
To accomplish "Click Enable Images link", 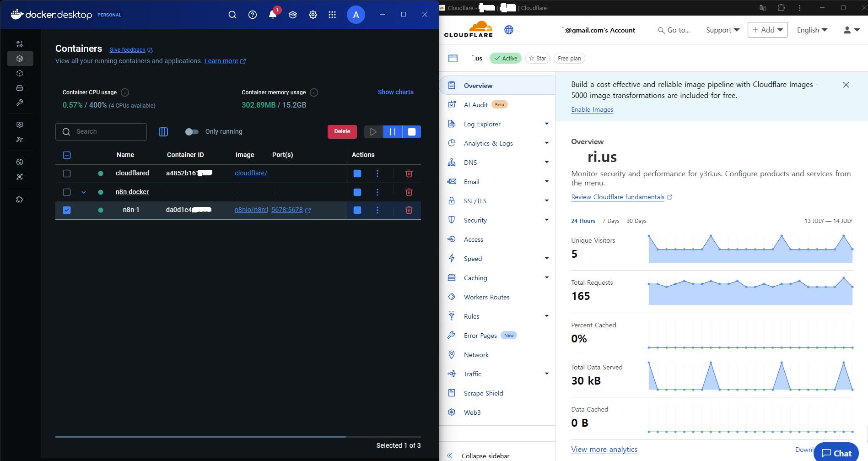I will 592,110.
